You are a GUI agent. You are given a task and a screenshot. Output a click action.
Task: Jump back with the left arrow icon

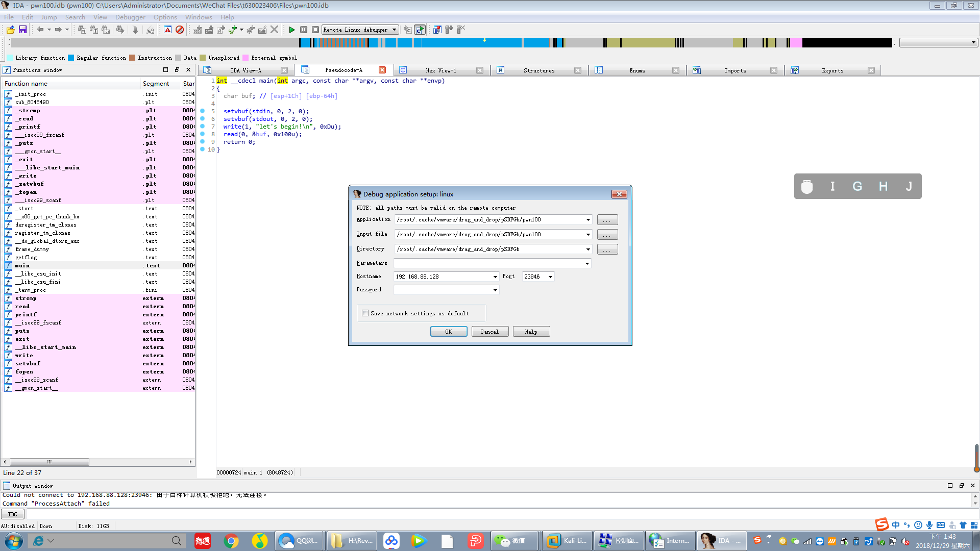point(40,30)
